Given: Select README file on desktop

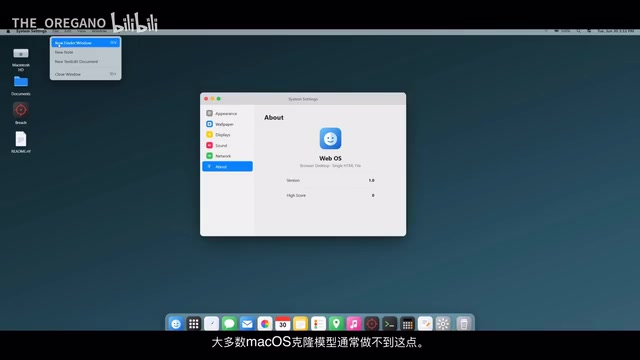Looking at the screenshot, I should coord(21,139).
